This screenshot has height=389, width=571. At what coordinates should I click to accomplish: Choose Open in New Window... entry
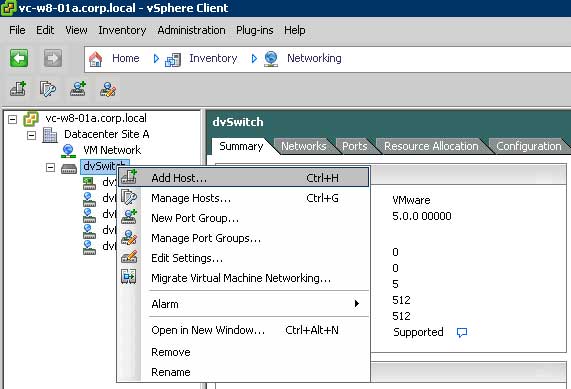coord(243,330)
